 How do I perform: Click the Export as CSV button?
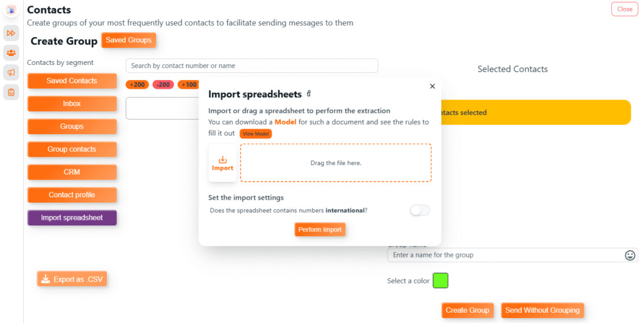(x=72, y=279)
